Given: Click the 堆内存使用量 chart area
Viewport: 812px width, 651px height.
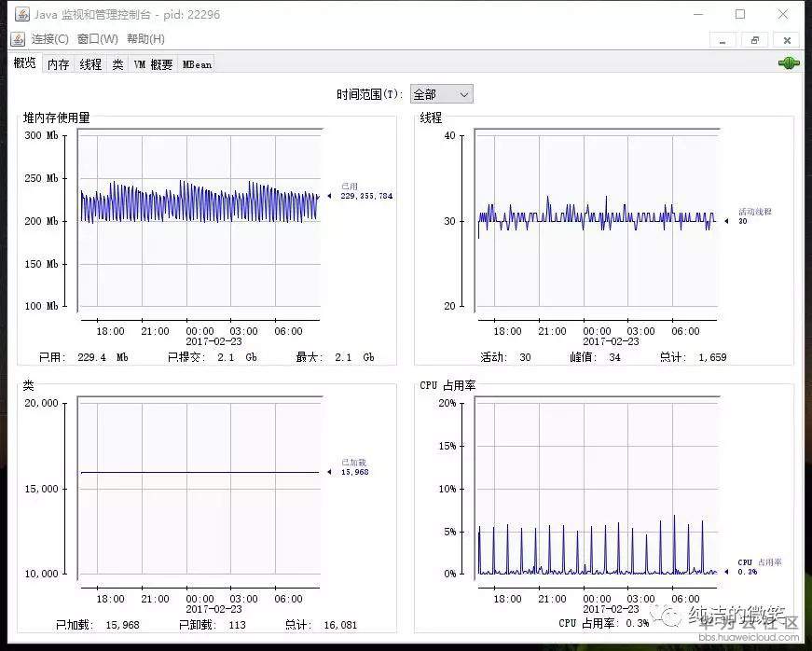Looking at the screenshot, I should click(x=200, y=220).
